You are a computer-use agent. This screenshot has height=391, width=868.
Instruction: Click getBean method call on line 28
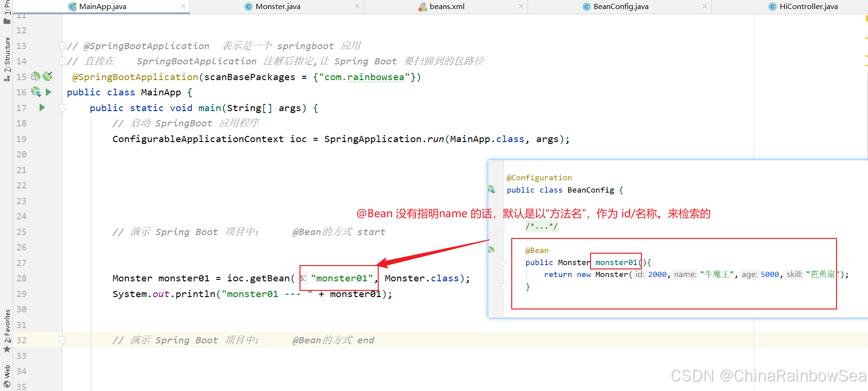tap(270, 278)
